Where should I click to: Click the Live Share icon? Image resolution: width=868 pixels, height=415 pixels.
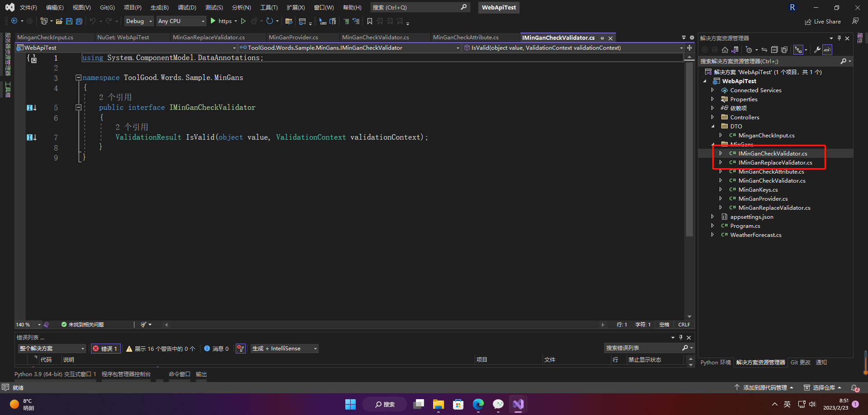point(823,22)
